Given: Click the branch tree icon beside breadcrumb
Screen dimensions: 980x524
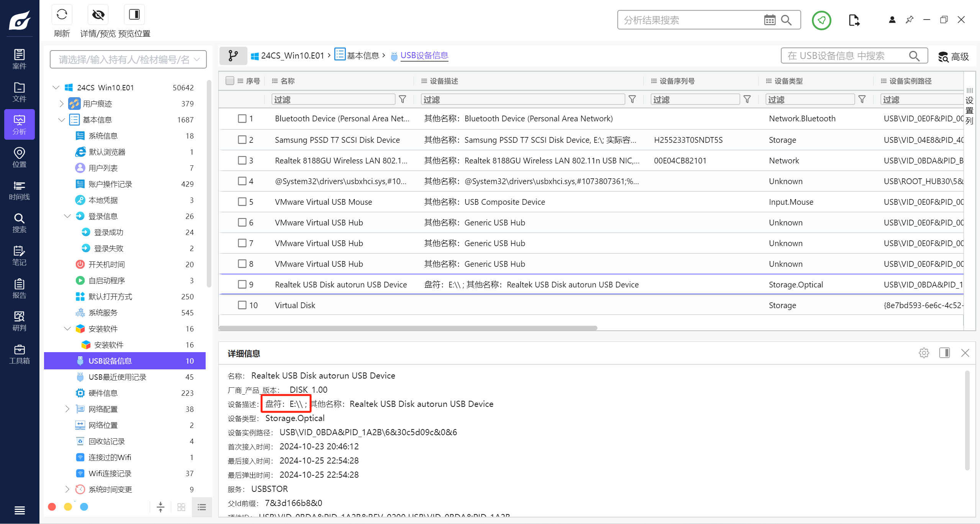Looking at the screenshot, I should (x=233, y=56).
